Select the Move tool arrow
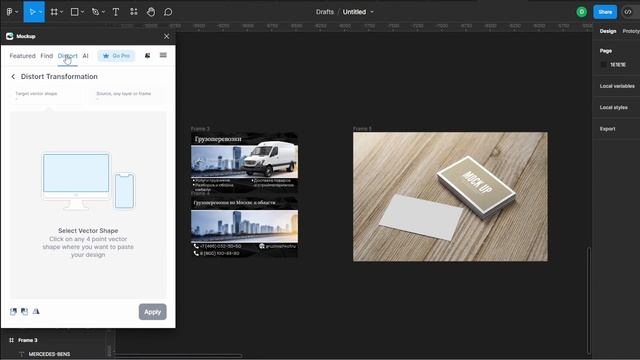The width and height of the screenshot is (640, 360). click(x=32, y=12)
